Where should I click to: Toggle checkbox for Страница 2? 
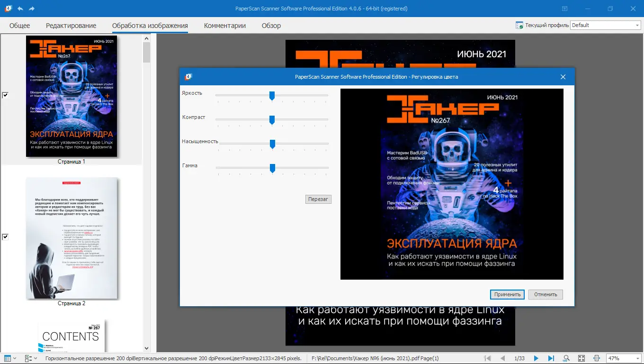[x=5, y=237]
